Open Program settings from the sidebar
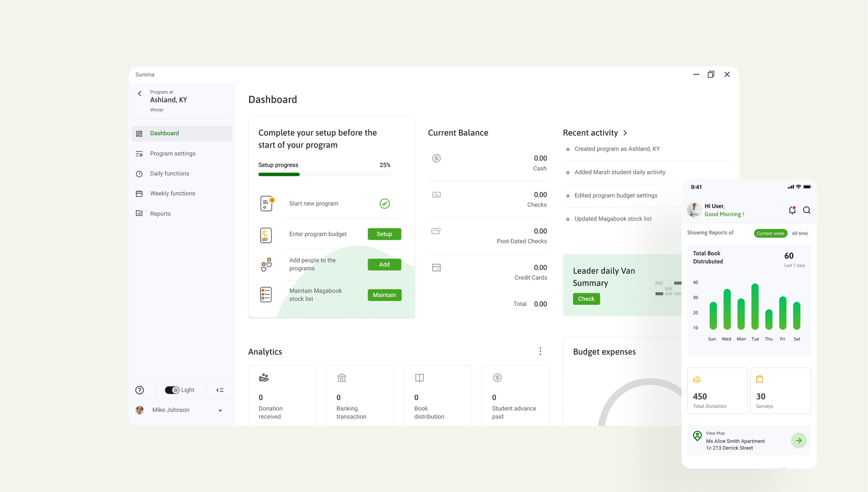The image size is (868, 492). tap(140, 153)
